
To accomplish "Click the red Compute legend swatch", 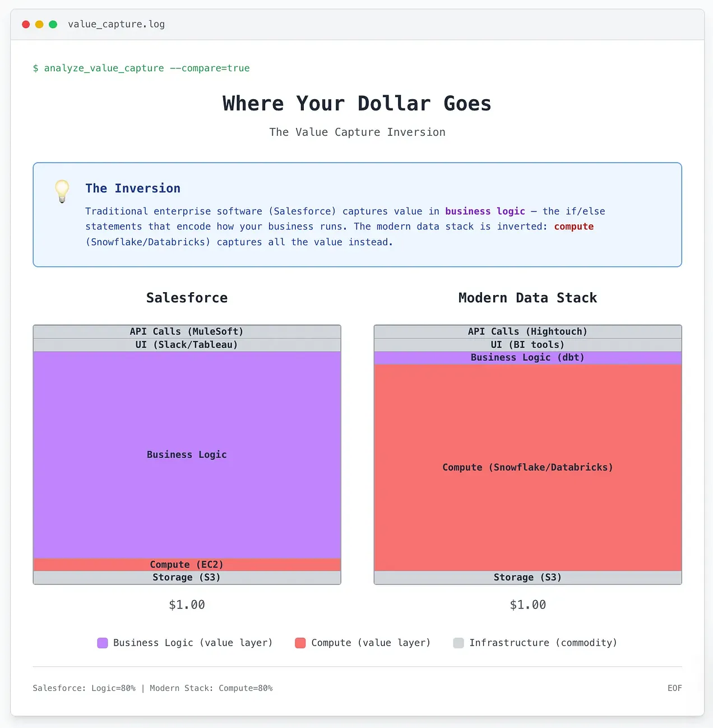I will pyautogui.click(x=300, y=643).
